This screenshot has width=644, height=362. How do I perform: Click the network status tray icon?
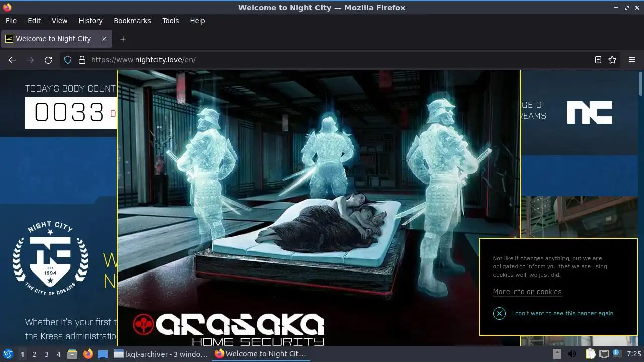[604, 354]
